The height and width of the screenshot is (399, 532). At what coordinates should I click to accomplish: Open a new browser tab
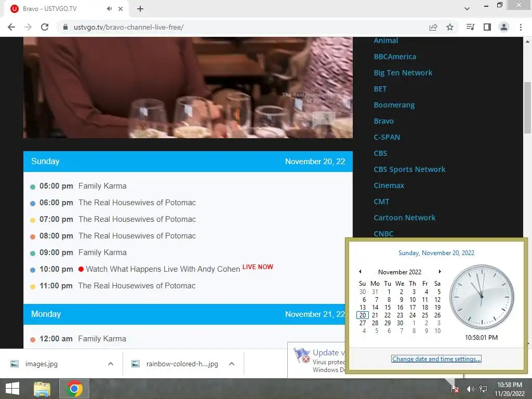140,9
